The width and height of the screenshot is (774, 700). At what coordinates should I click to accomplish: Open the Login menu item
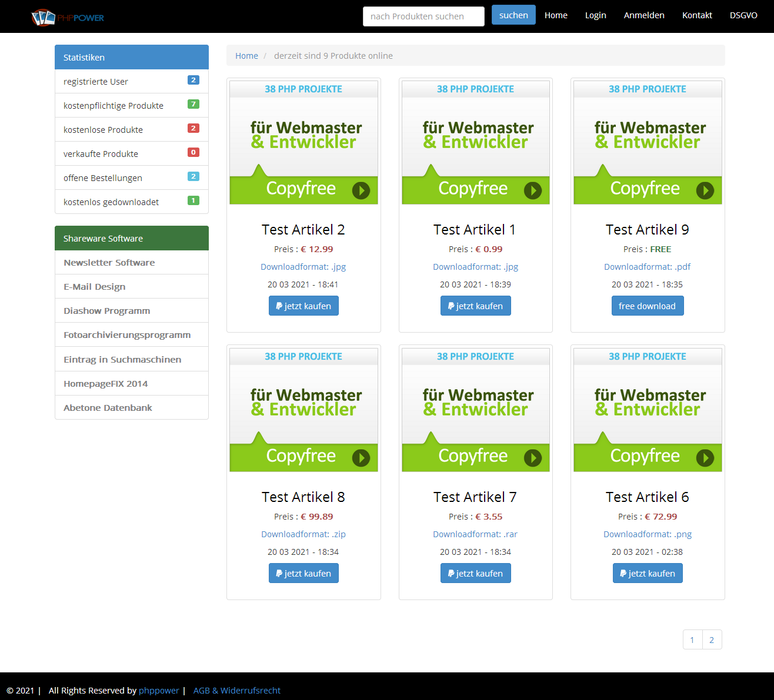coord(595,15)
